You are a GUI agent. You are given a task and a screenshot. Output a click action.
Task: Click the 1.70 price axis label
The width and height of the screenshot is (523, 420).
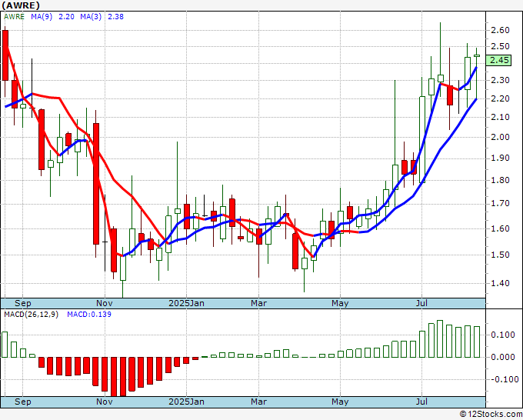500,204
